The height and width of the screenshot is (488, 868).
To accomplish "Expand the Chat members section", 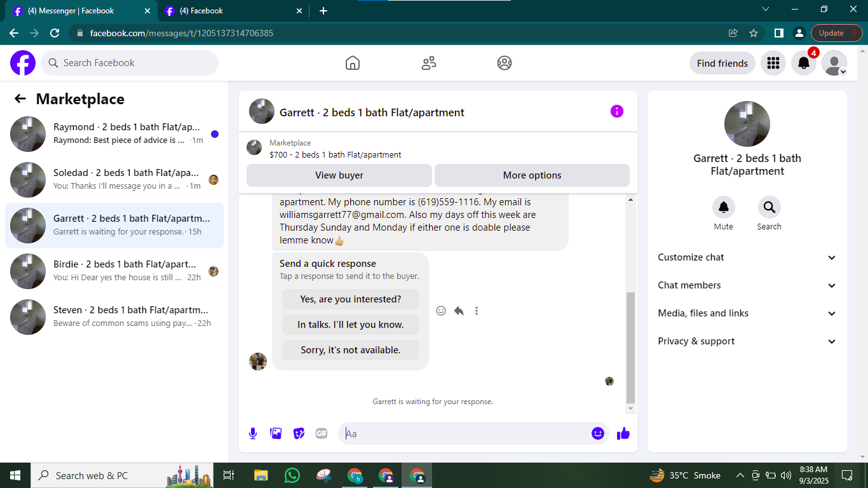I will click(747, 285).
